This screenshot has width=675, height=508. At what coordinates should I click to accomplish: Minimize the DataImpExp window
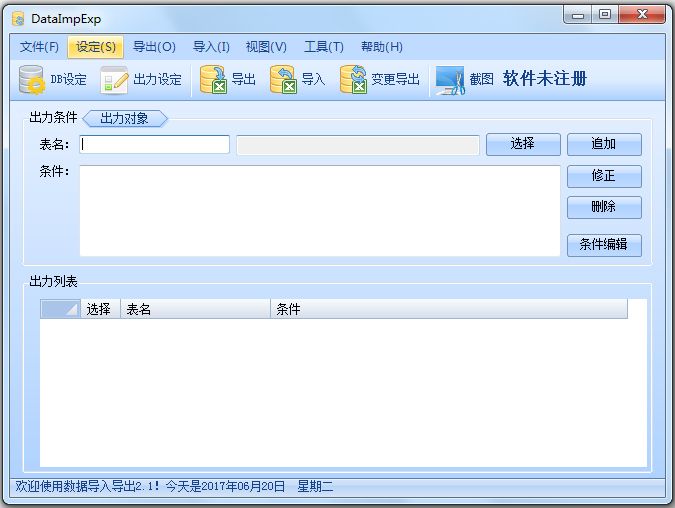click(578, 15)
